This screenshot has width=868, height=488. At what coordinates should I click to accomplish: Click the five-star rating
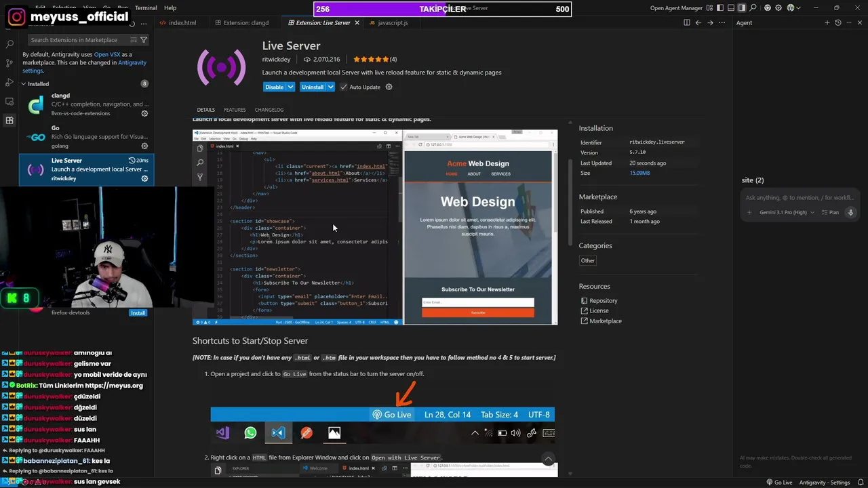pyautogui.click(x=370, y=60)
